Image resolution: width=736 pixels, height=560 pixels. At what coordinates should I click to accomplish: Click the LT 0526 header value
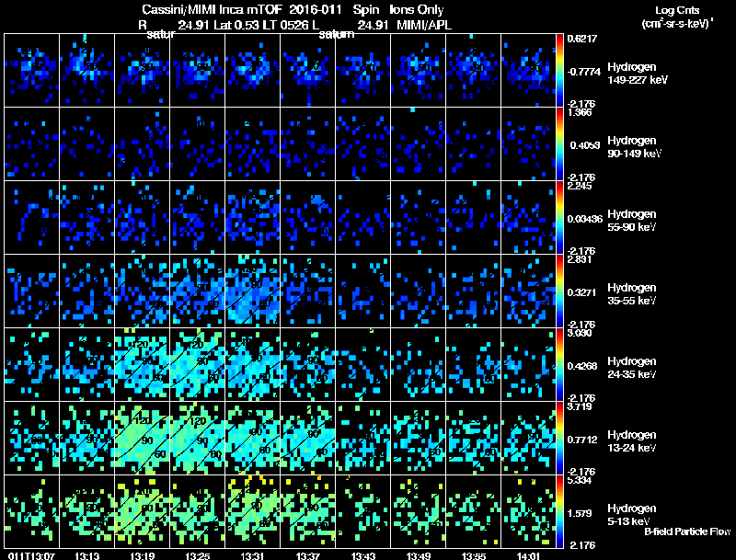point(285,25)
